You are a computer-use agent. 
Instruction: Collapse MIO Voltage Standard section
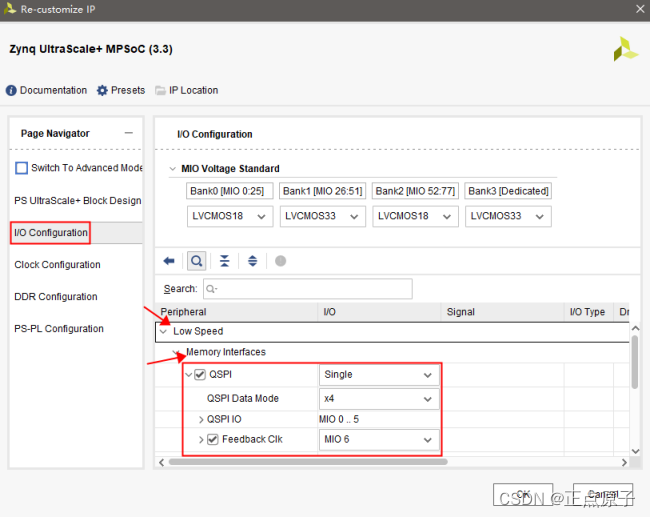tap(173, 169)
